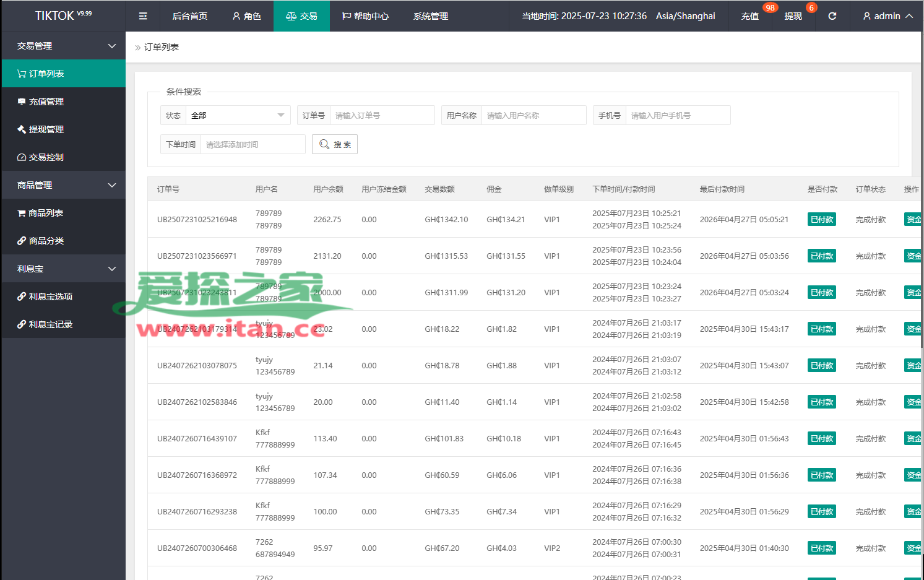The image size is (924, 580).
Task: Click the 订单列表 breadcrumb
Action: pos(162,47)
